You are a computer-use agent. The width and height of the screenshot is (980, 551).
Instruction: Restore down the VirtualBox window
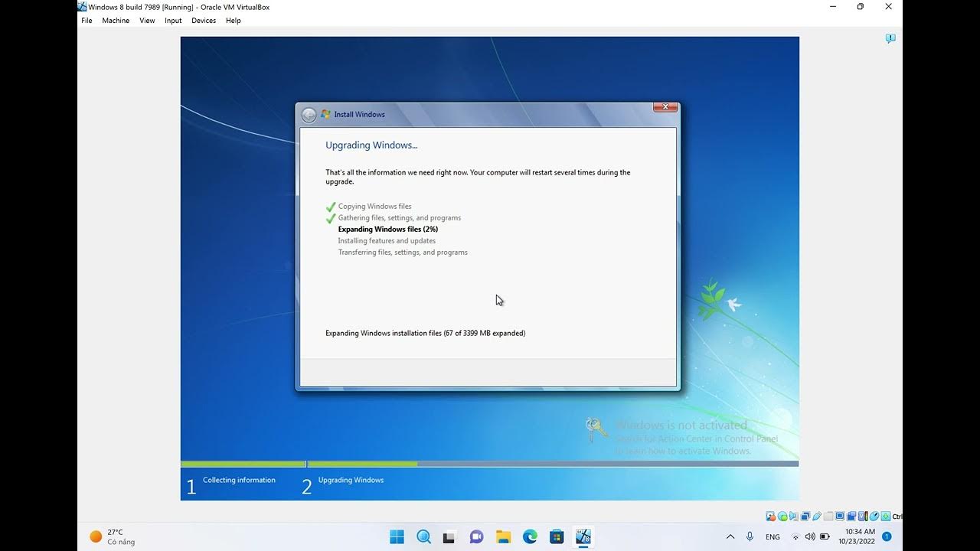point(861,7)
